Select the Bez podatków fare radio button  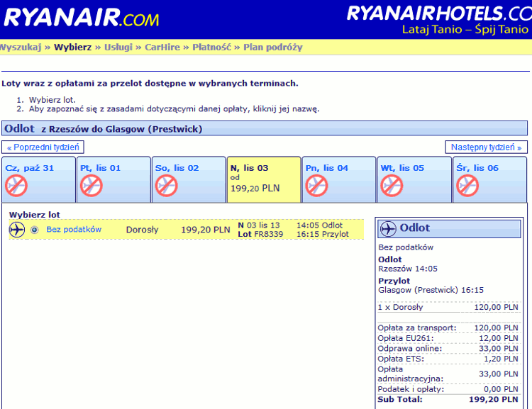(x=34, y=230)
